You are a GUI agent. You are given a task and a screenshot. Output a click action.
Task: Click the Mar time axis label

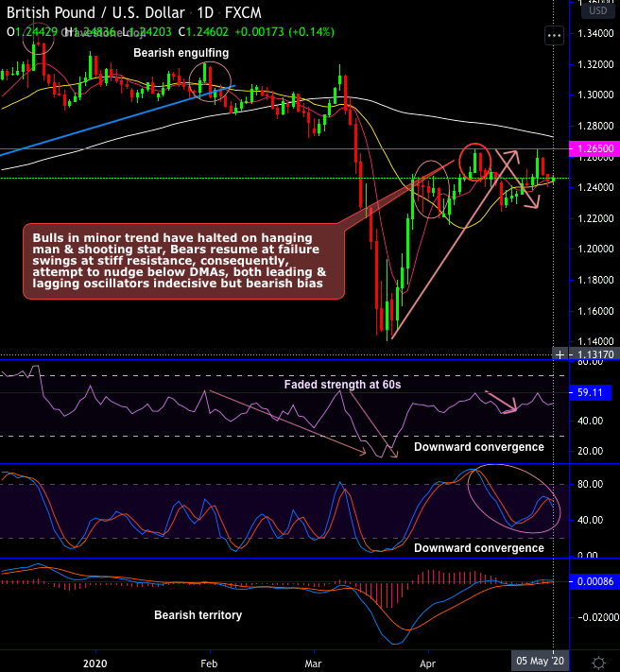tap(313, 663)
